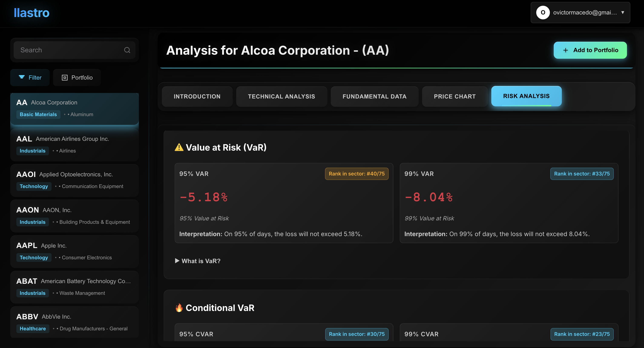
Task: Expand the What is VaR? section
Action: 198,261
